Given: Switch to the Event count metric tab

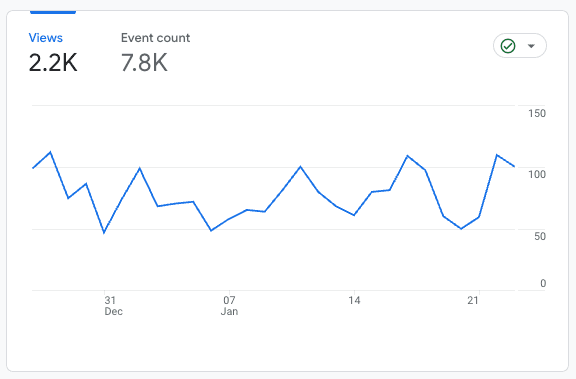Looking at the screenshot, I should [x=155, y=52].
